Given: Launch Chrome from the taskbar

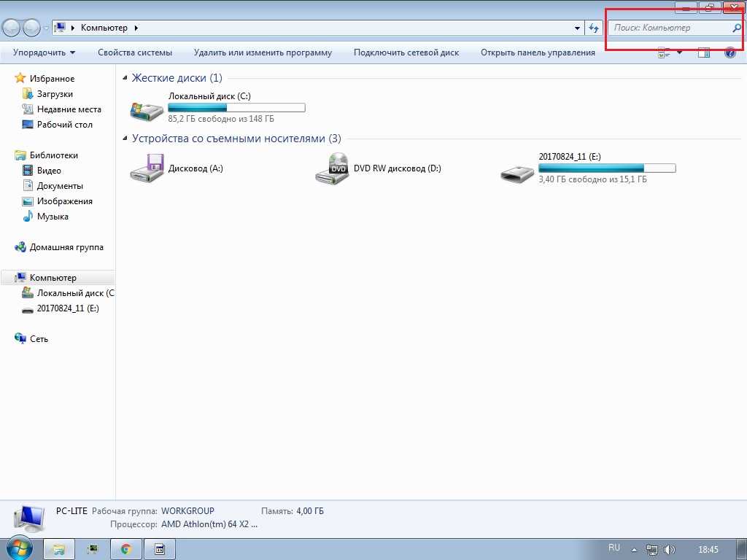Looking at the screenshot, I should point(126,549).
